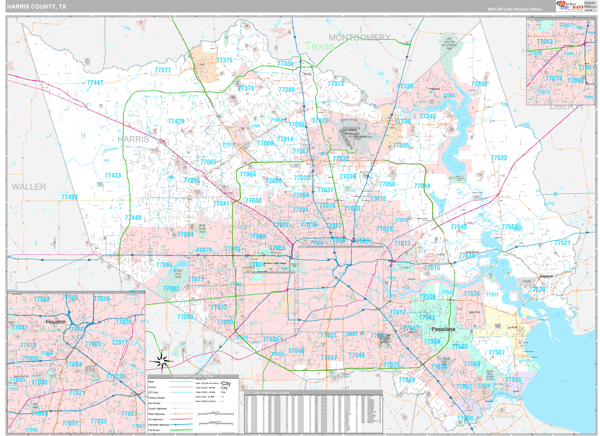Viewport: 600px width, 436px height.
Task: Select ZIP code 77377 area
Action: pyautogui.click(x=162, y=70)
